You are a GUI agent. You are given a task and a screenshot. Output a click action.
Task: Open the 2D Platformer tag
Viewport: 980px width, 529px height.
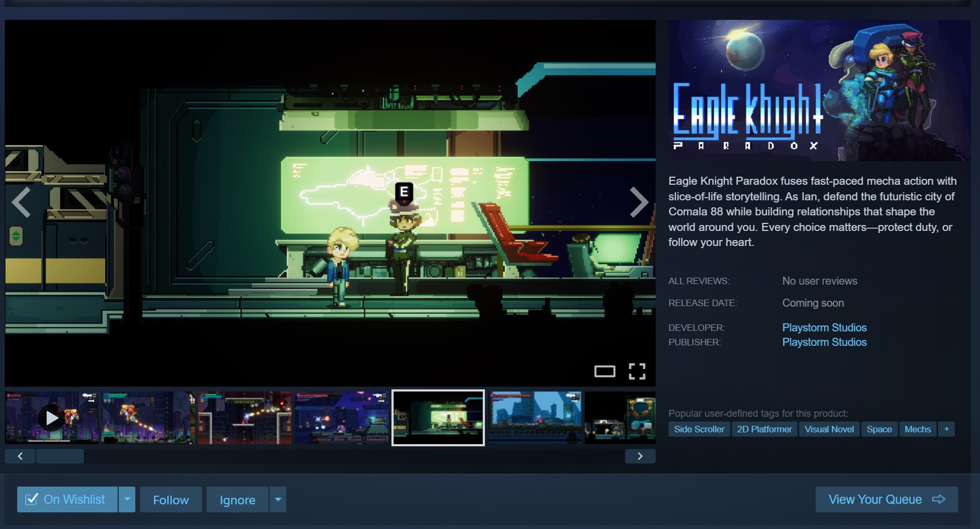coord(764,429)
